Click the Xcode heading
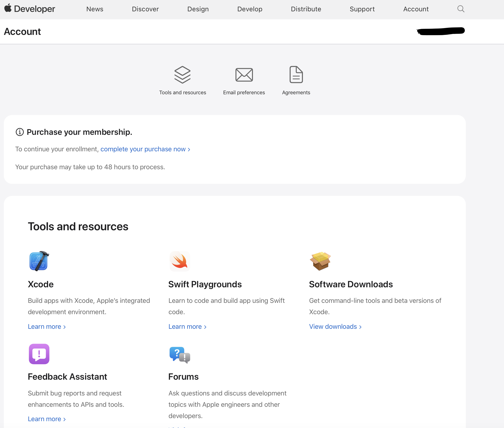 [x=41, y=284]
